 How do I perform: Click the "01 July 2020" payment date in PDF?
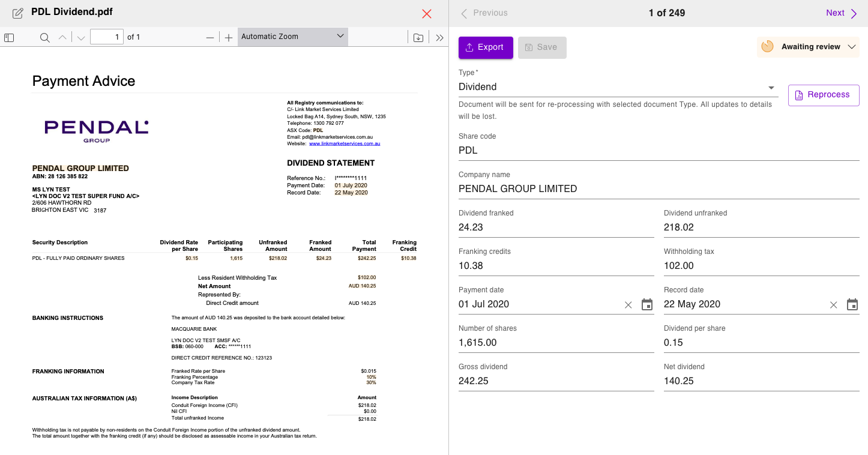point(351,185)
